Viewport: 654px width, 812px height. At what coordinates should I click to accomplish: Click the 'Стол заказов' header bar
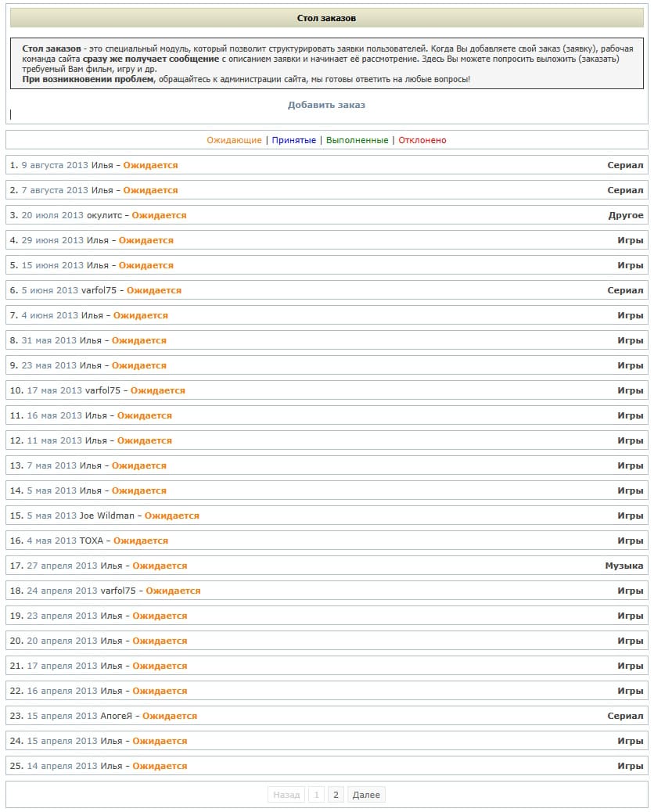click(x=327, y=18)
